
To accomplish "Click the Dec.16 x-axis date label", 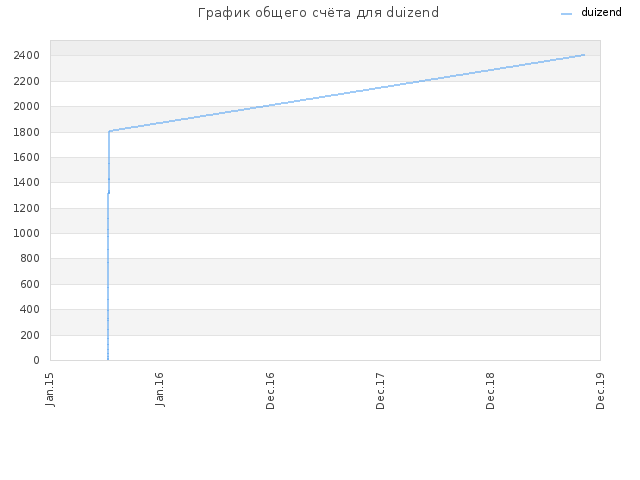I will [x=270, y=391].
